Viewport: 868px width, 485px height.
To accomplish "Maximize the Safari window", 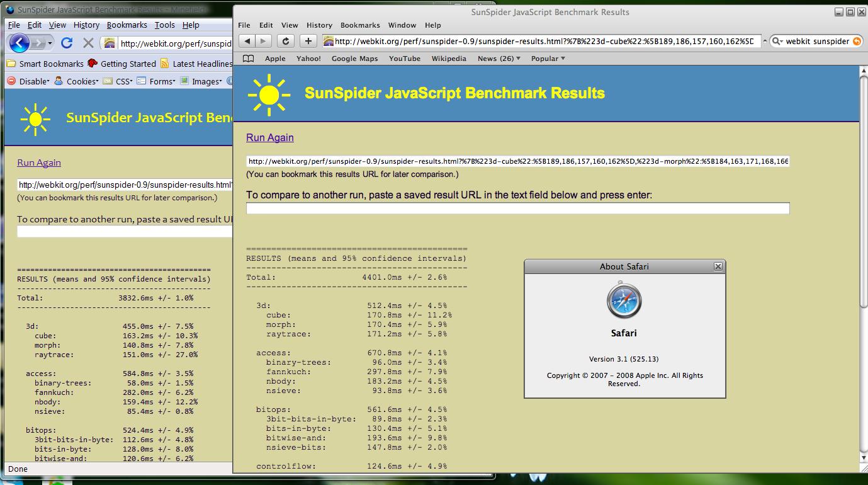I will click(850, 12).
